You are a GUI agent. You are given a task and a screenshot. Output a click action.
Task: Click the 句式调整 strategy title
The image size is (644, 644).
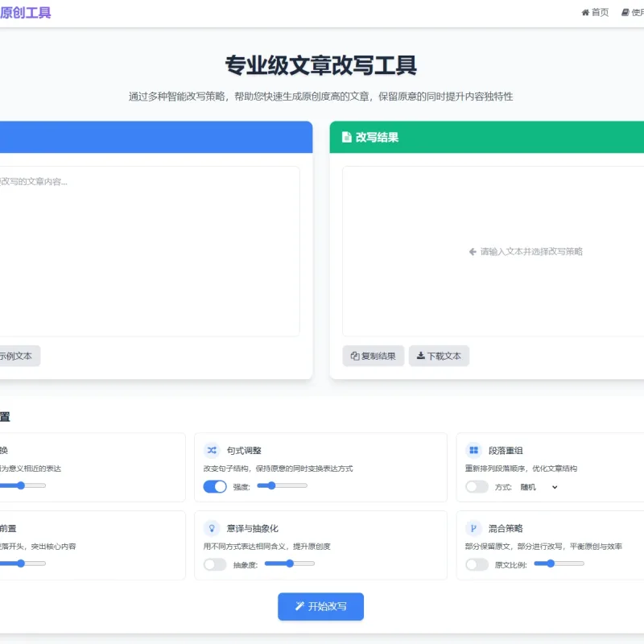(244, 451)
